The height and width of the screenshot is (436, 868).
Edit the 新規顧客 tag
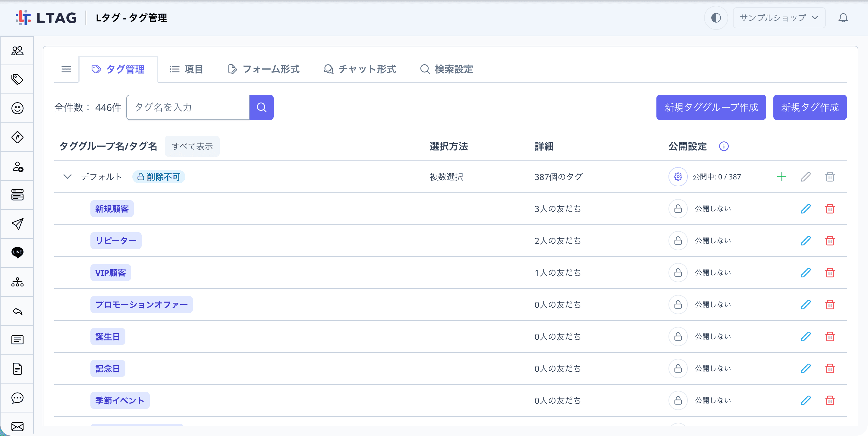coord(805,209)
